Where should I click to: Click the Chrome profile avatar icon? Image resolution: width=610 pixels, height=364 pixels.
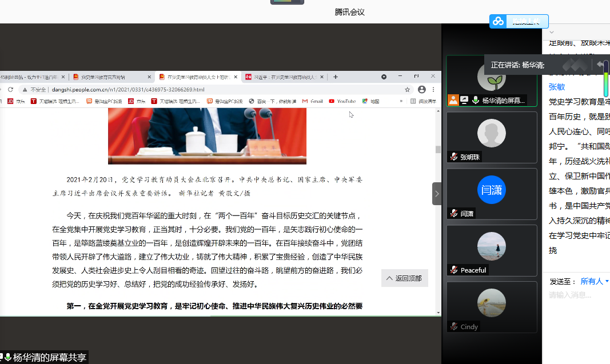point(422,90)
